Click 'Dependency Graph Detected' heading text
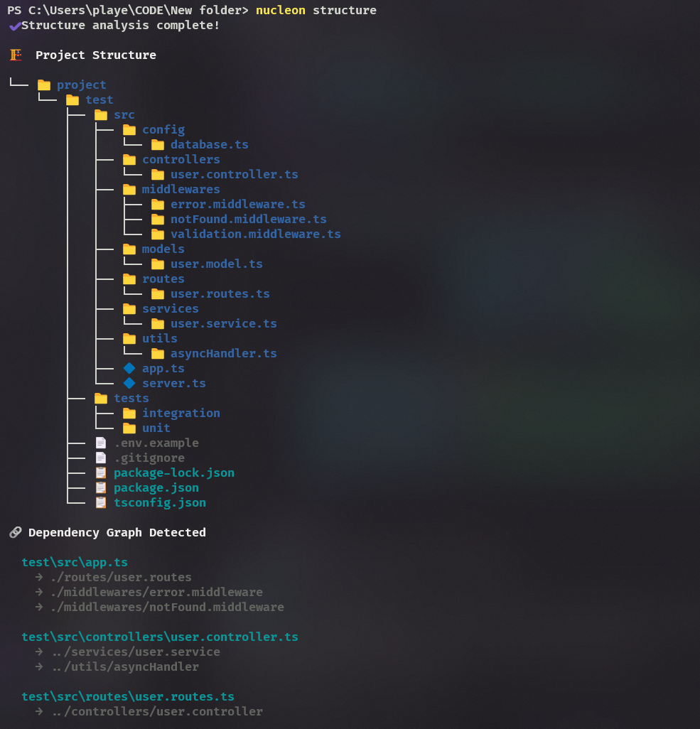Screen dimensions: 700x729 (x=117, y=532)
